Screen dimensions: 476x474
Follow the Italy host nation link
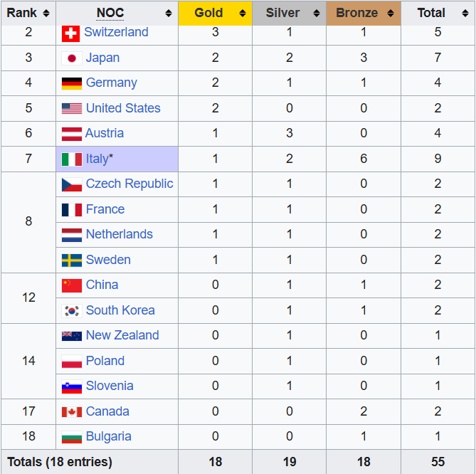[x=97, y=159]
